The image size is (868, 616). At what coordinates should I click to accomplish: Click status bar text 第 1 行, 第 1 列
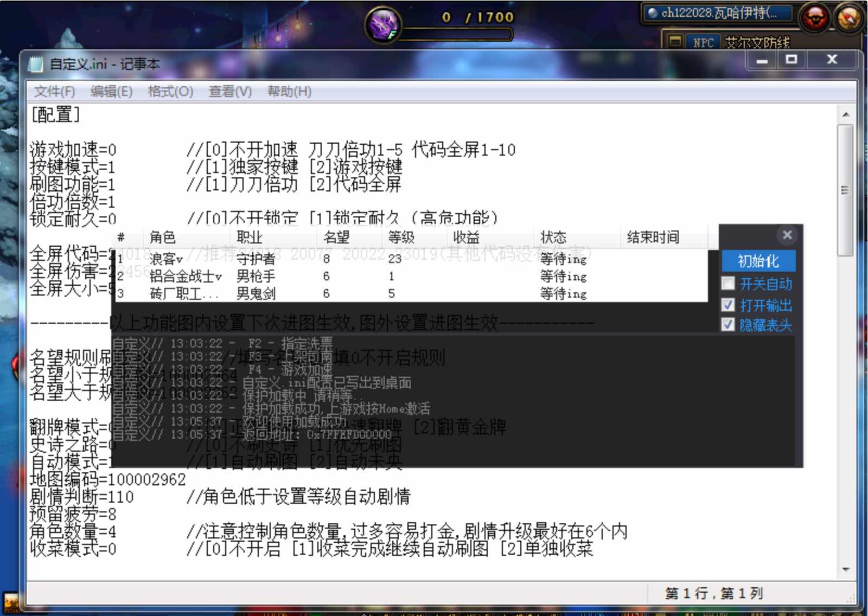click(714, 593)
